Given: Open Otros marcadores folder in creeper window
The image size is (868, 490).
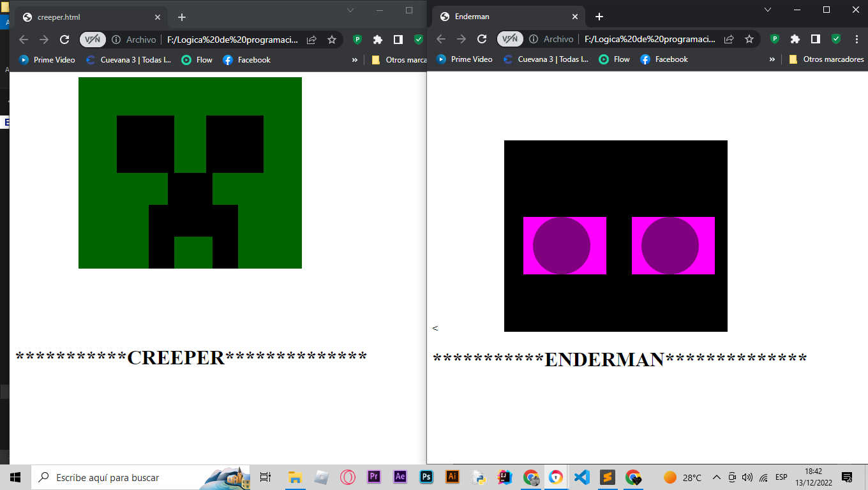Looking at the screenshot, I should [399, 60].
